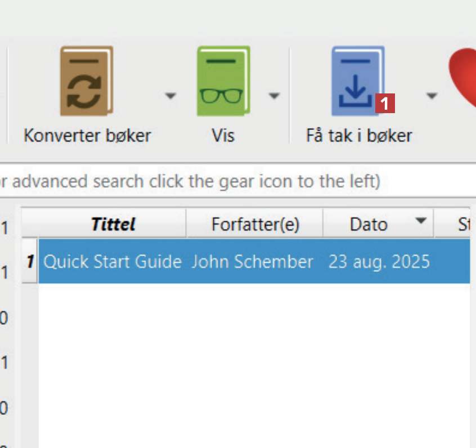476x448 pixels.
Task: Select row number 1 in the row header
Action: point(30,262)
